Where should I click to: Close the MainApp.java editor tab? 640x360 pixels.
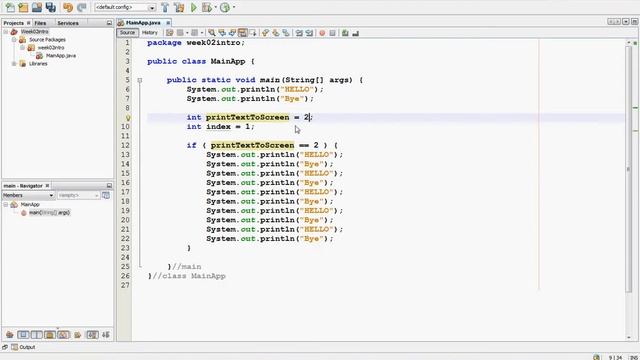tap(168, 23)
